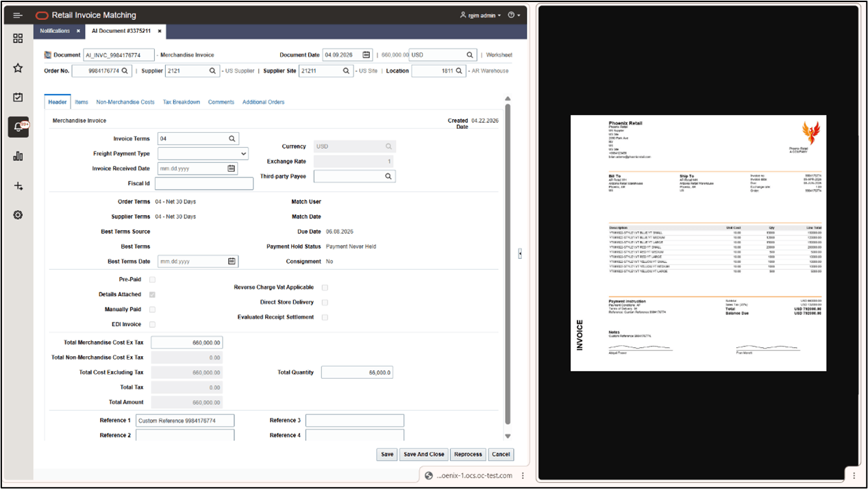Image resolution: width=868 pixels, height=489 pixels.
Task: Toggle Reverse Charge Vat Applicable checkbox
Action: tap(325, 288)
